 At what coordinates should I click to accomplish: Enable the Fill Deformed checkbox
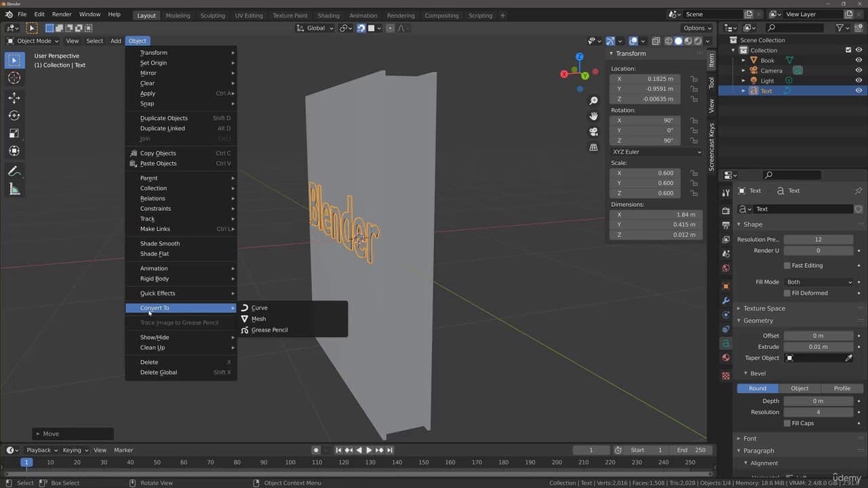coord(787,293)
